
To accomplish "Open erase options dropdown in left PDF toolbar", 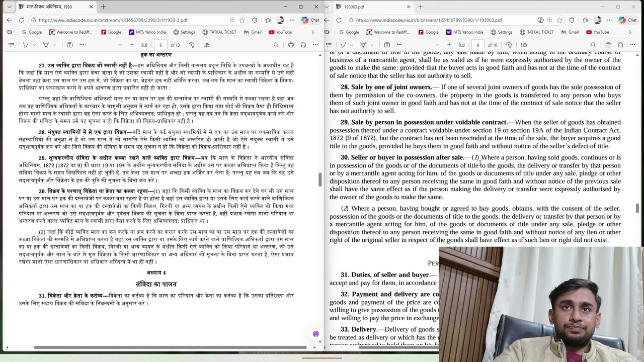I will pos(54,45).
